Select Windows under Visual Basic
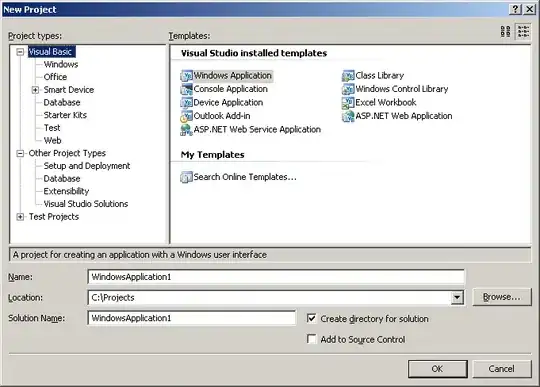Image resolution: width=540 pixels, height=387 pixels. pos(61,64)
